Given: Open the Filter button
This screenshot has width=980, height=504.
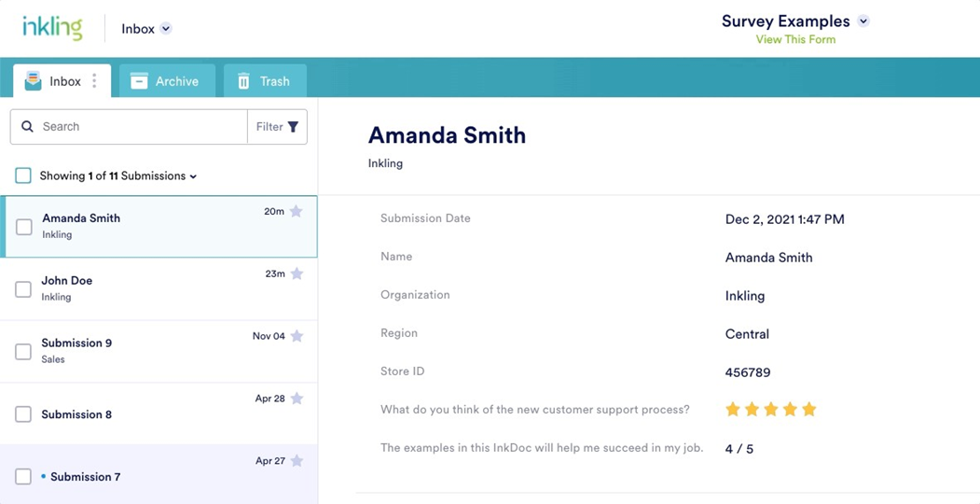Looking at the screenshot, I should click(x=277, y=127).
